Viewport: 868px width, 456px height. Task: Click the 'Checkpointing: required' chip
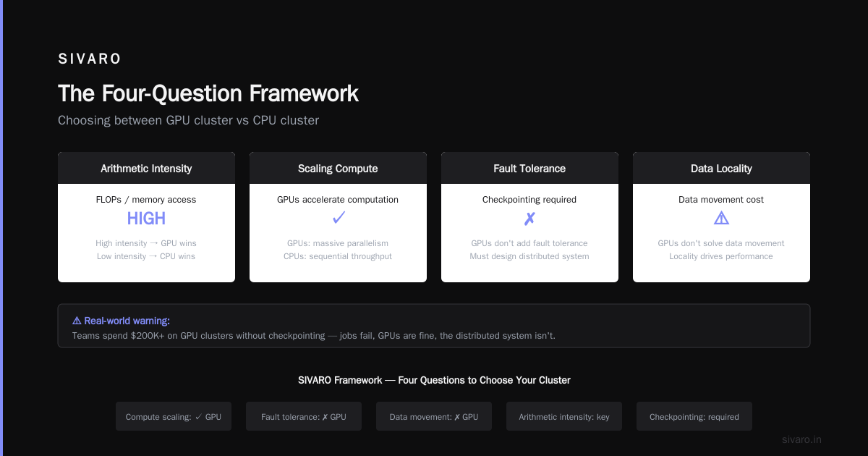coord(694,416)
